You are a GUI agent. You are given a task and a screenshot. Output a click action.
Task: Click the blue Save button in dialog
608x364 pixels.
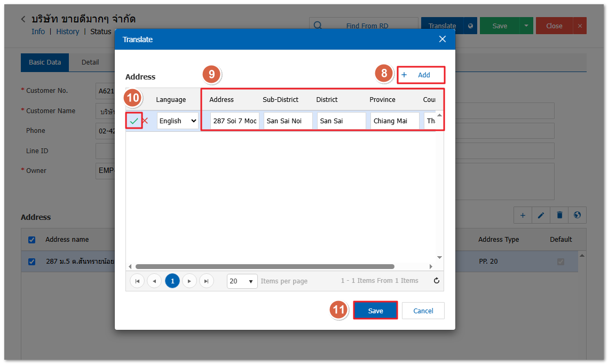[x=375, y=311]
